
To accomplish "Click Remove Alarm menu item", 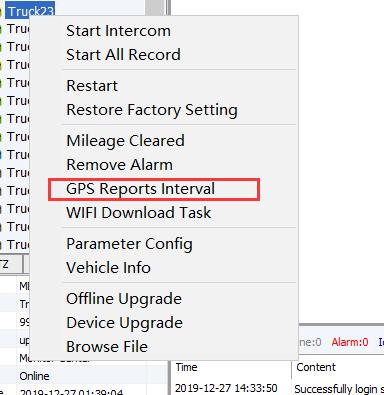I will pyautogui.click(x=119, y=165).
